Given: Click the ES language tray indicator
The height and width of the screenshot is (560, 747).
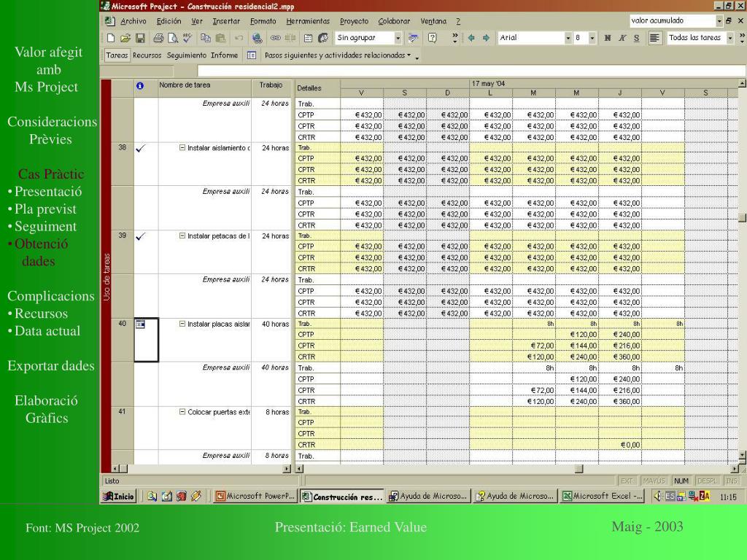Looking at the screenshot, I should pos(670,496).
